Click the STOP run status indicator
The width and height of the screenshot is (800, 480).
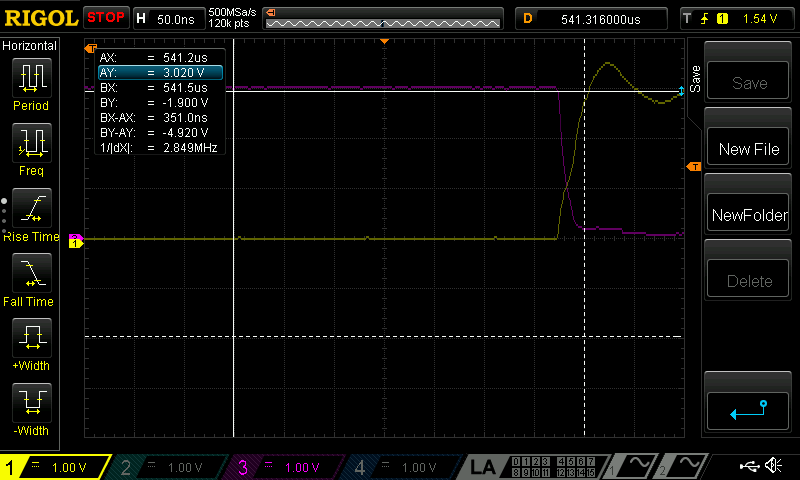[106, 18]
